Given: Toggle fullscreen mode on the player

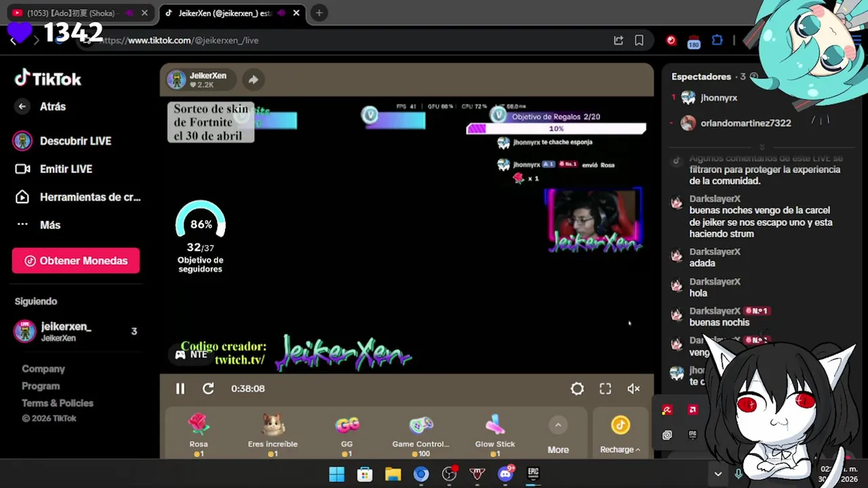Looking at the screenshot, I should [x=605, y=388].
